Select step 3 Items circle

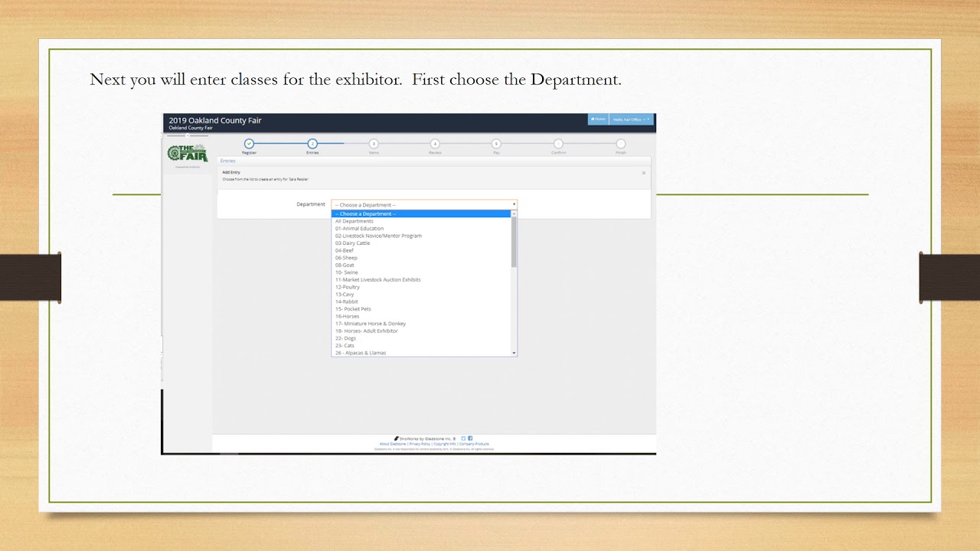[374, 144]
